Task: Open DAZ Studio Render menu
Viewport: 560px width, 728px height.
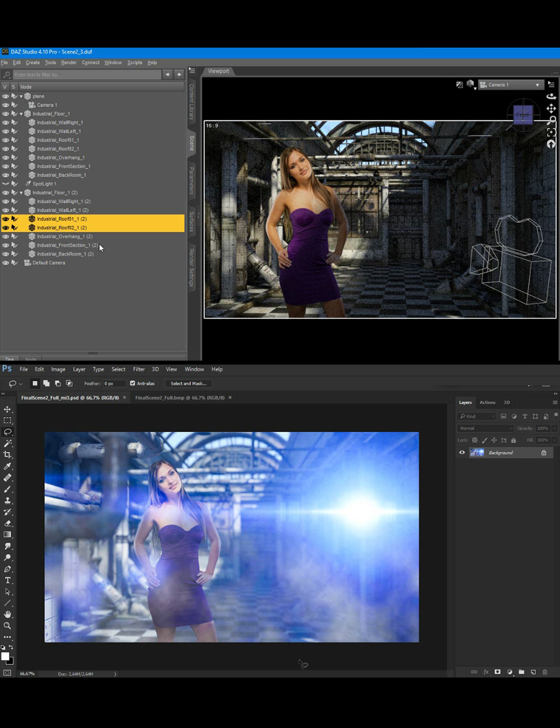Action: 69,63
